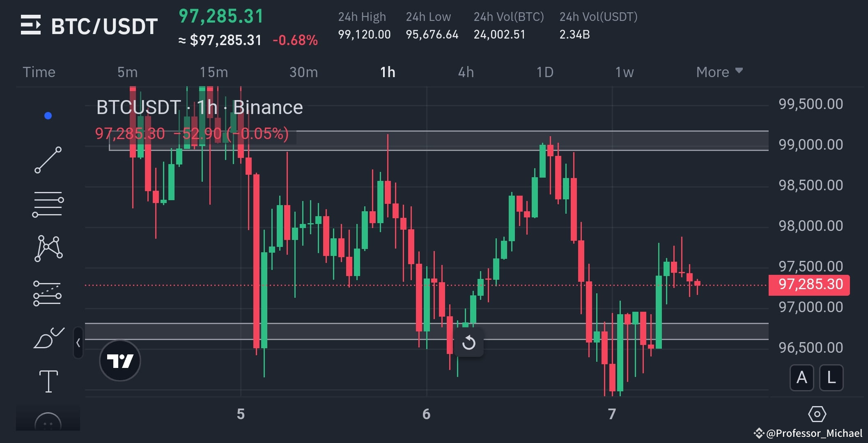Enable logarithmic scale with the L button
This screenshot has height=443, width=868.
coord(831,378)
